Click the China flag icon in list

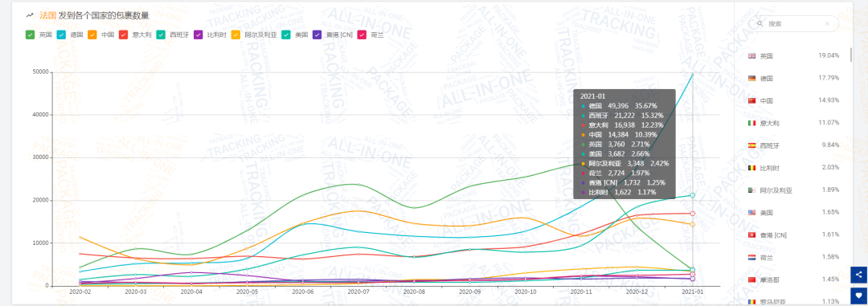click(x=751, y=100)
